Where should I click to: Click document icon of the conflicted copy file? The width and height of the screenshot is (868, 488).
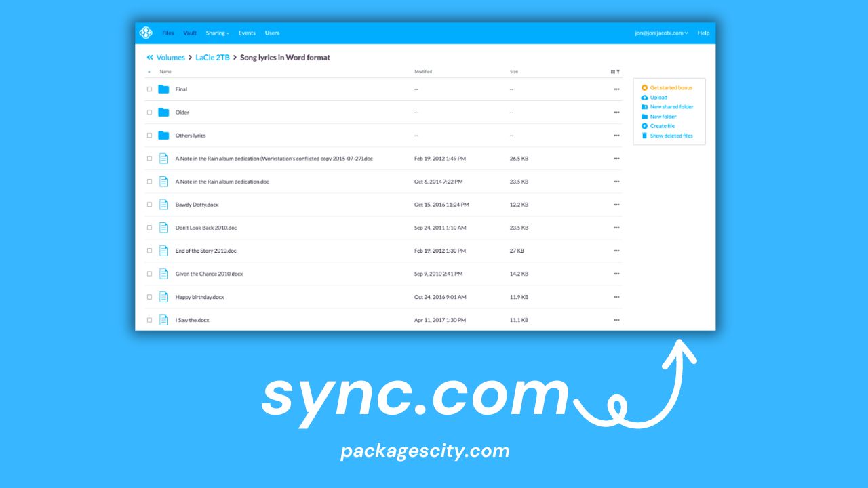(163, 159)
